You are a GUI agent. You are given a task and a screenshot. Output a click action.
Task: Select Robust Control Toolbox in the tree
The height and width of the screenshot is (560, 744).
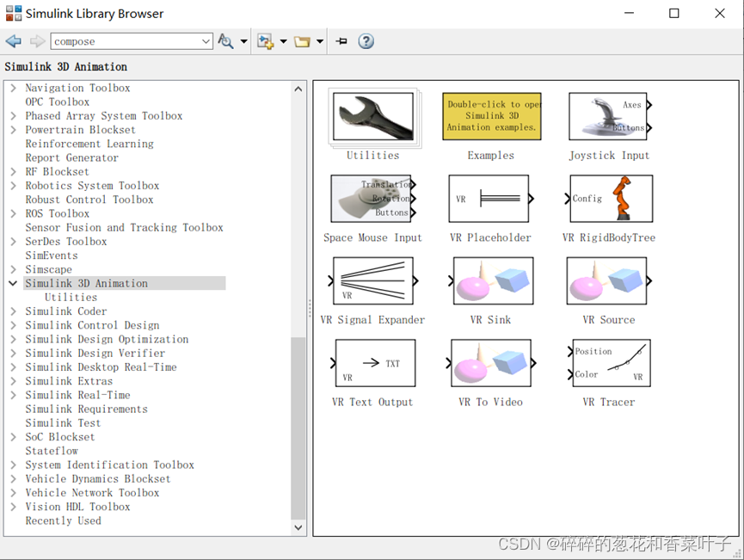(89, 200)
